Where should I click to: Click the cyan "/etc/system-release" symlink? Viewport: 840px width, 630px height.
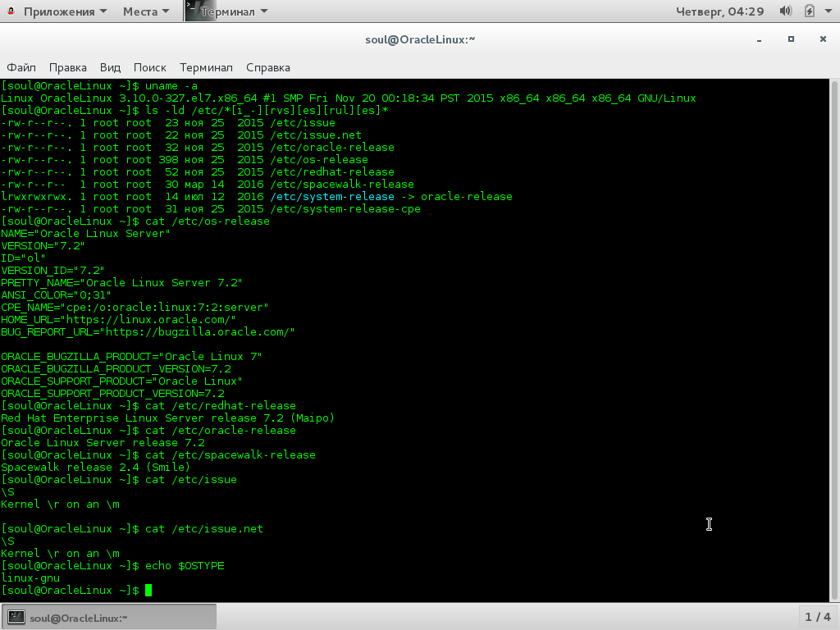coord(332,197)
